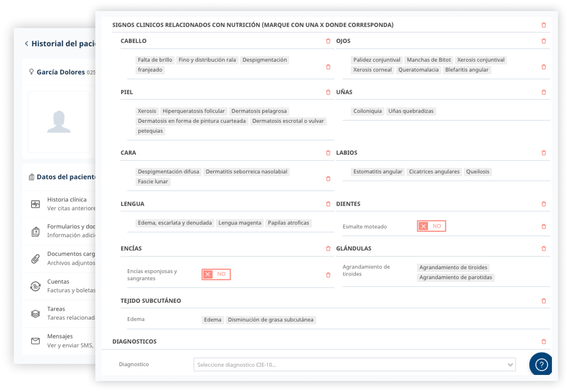Delete the Esmalte moteado row

point(544,227)
